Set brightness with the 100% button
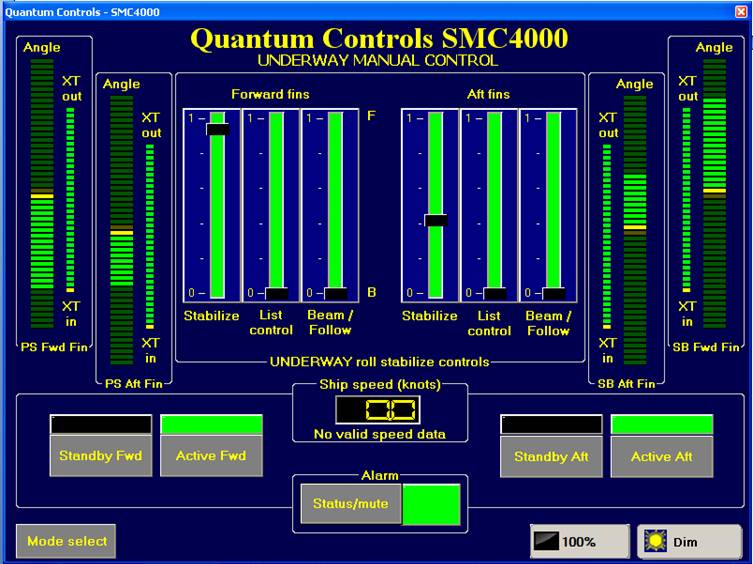 [580, 541]
